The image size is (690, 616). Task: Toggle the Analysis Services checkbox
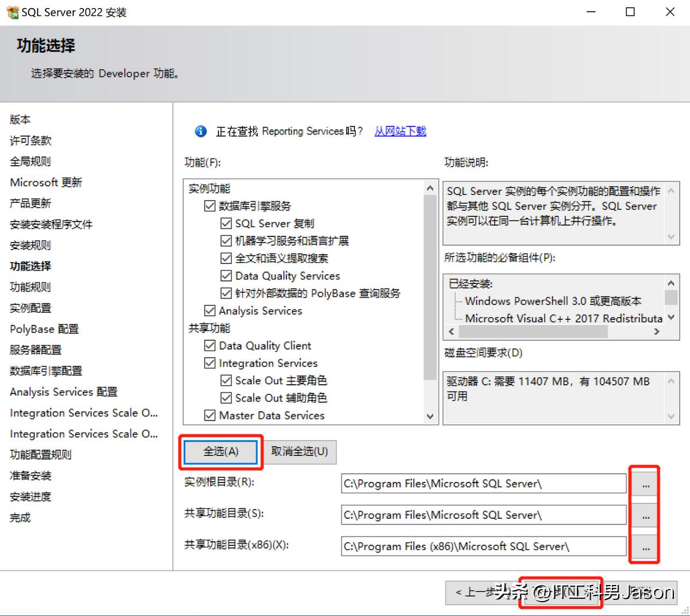click(210, 311)
